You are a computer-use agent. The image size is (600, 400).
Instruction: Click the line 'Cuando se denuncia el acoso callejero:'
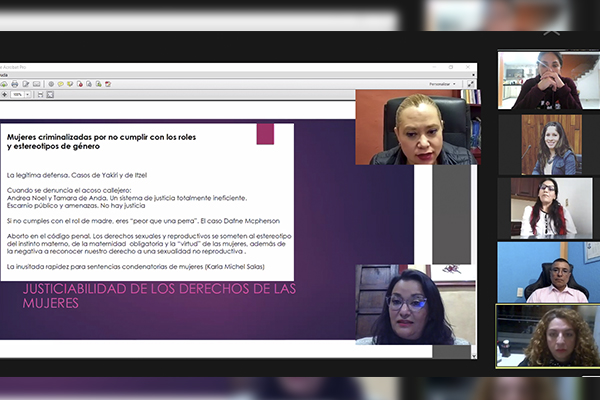69,190
